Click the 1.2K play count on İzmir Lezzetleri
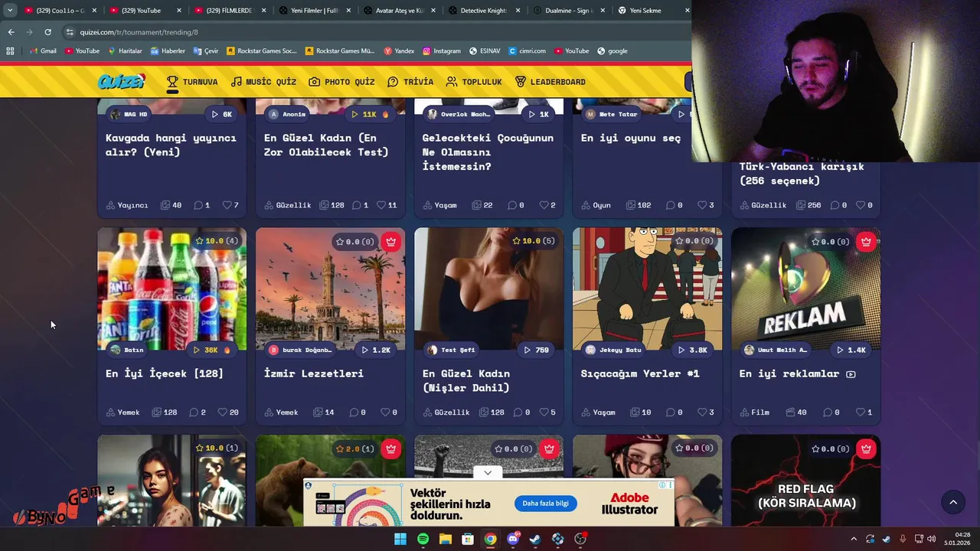 375,350
